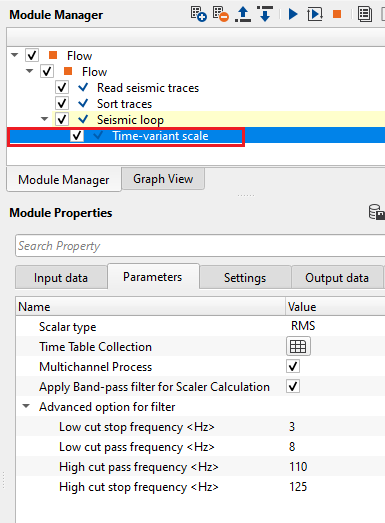Open the Output data tab
Viewport: 385px width, 523px height.
337,278
